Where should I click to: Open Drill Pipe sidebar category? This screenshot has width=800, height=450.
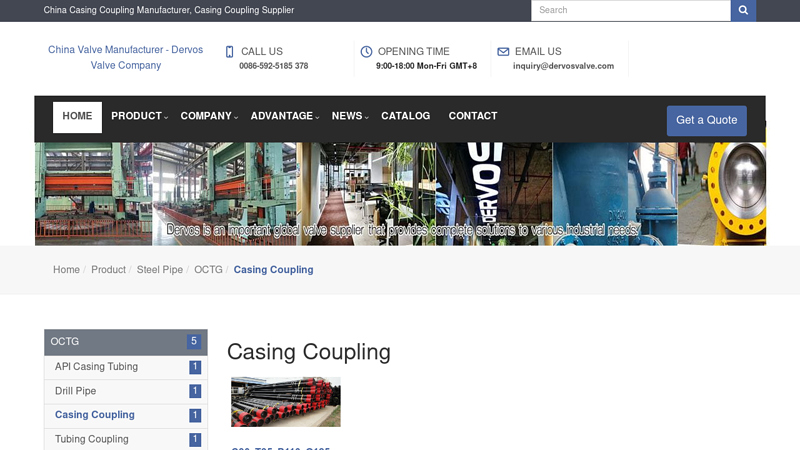[126, 391]
